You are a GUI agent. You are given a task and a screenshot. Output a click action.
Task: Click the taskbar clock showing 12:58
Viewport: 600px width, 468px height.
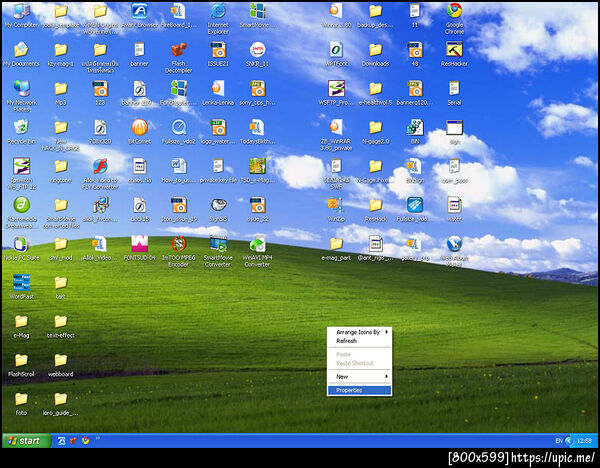click(x=584, y=441)
